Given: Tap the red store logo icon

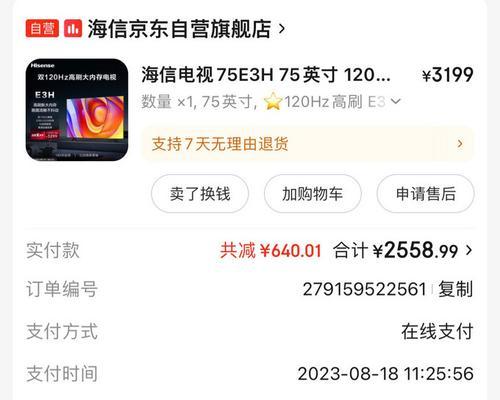Looking at the screenshot, I should click(73, 28).
